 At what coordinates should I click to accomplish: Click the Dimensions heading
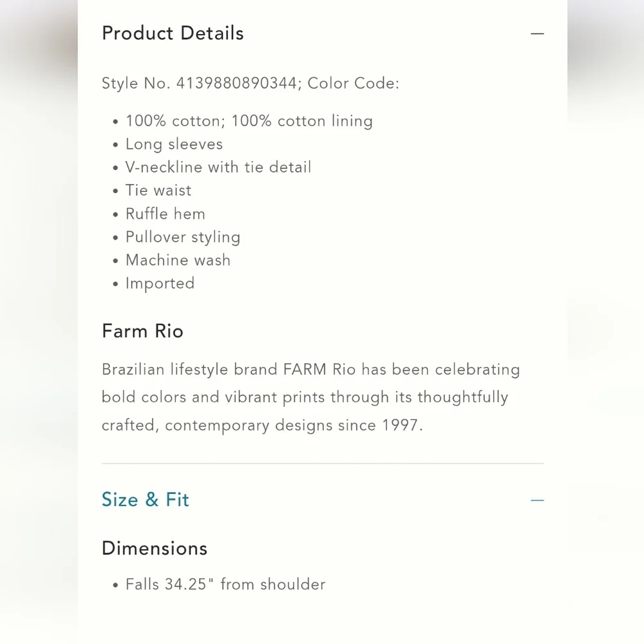tap(155, 548)
